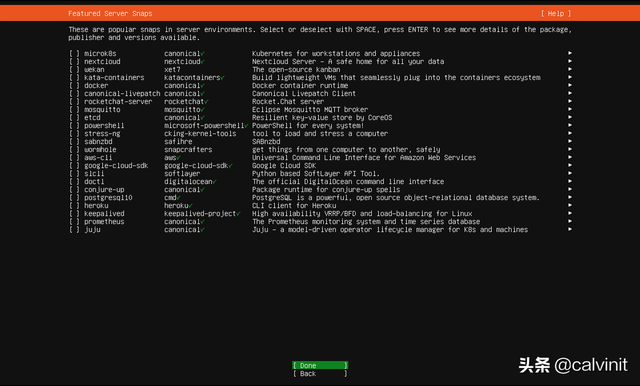Expand details arrow for microk8s row
Viewport: 640px width, 386px height.
click(570, 53)
